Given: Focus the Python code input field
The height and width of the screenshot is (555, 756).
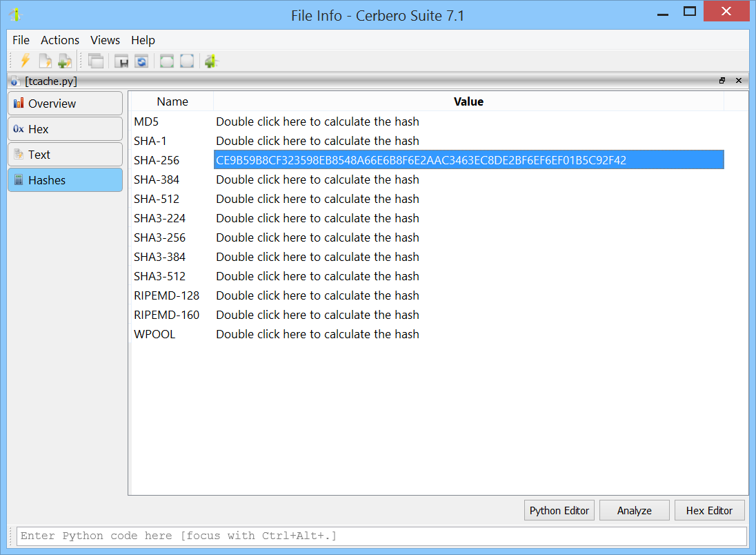Looking at the screenshot, I should click(x=382, y=536).
